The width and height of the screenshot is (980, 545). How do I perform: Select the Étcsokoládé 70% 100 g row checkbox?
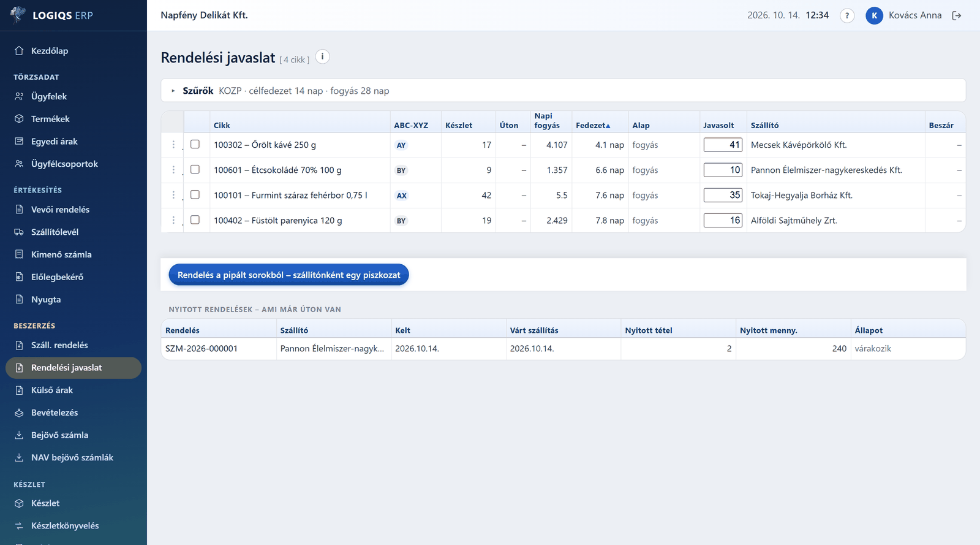tap(195, 169)
